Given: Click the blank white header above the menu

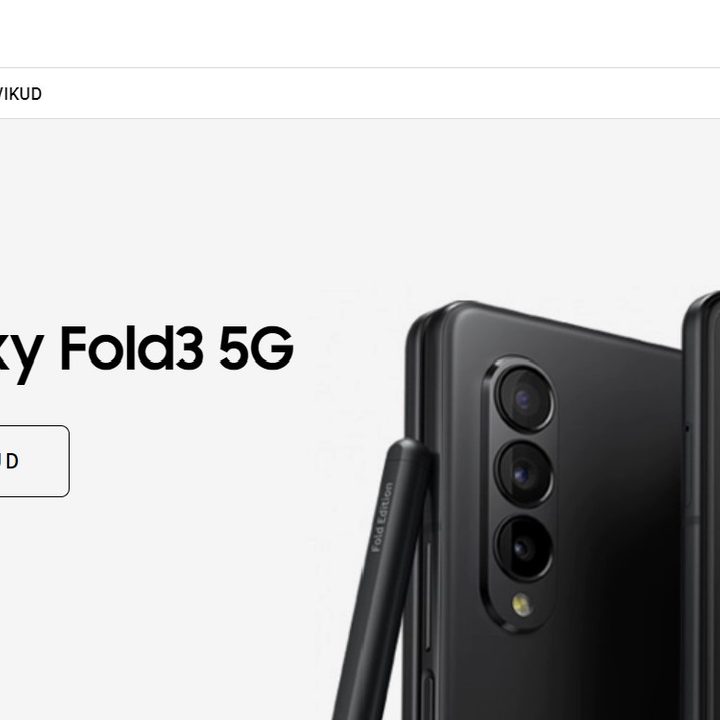Looking at the screenshot, I should pos(360,34).
